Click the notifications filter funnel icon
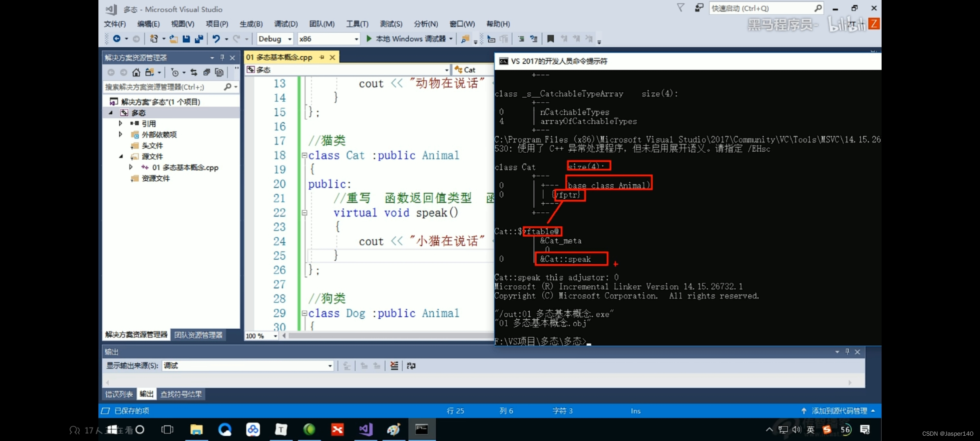The height and width of the screenshot is (441, 980). point(680,8)
